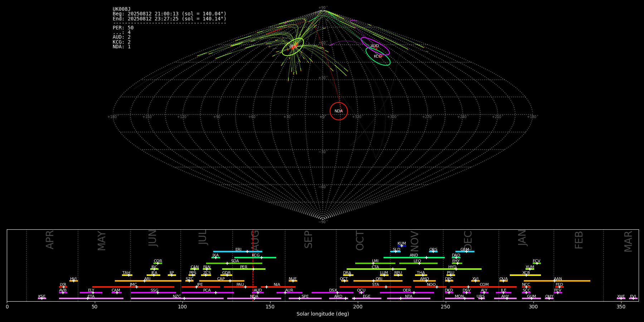Click the PER radiant ellipse on the sky map
Image resolution: width=644 pixels, height=322 pixels.
[x=293, y=47]
